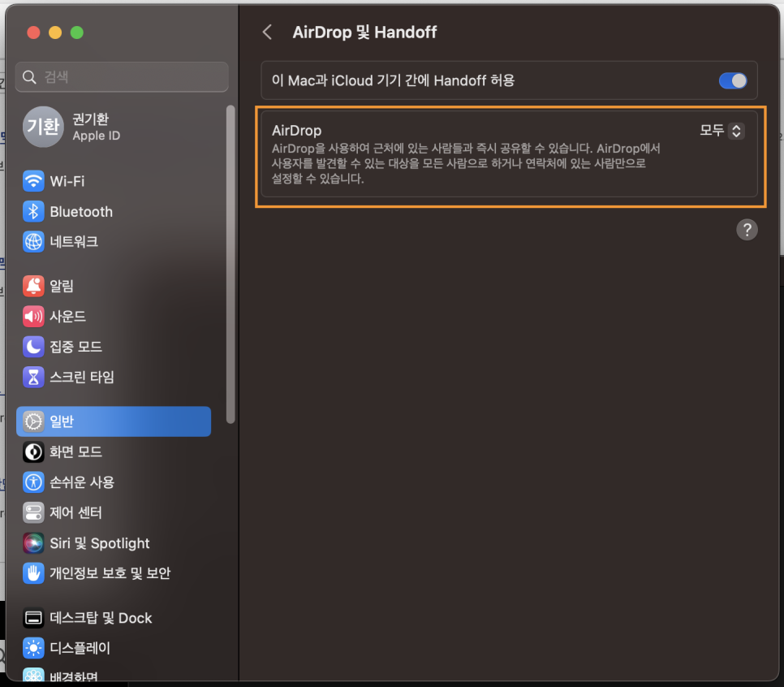Toggle Handoff 허용 switch off
Screen dimensions: 784x687
(733, 80)
